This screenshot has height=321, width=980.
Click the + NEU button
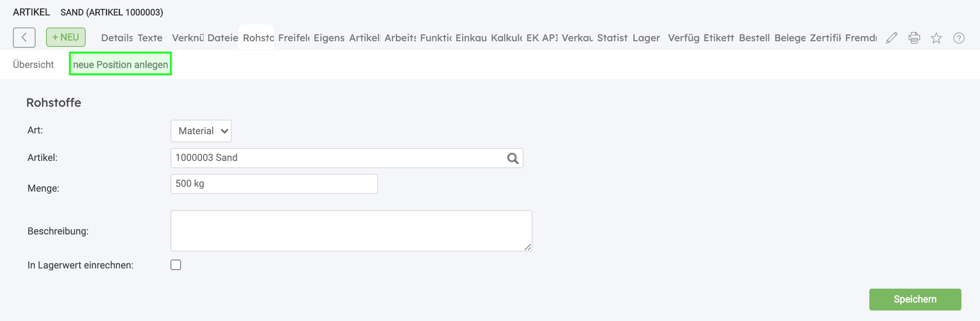[x=66, y=37]
